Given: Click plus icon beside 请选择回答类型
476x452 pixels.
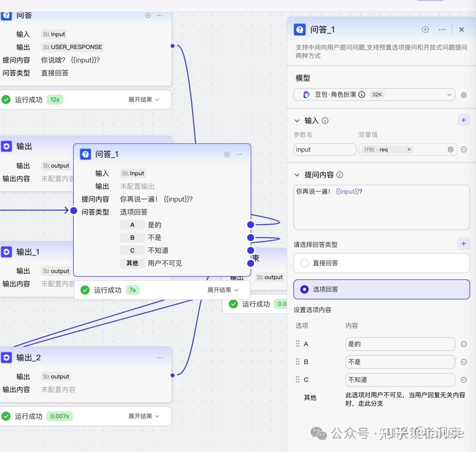Looking at the screenshot, I should (463, 244).
